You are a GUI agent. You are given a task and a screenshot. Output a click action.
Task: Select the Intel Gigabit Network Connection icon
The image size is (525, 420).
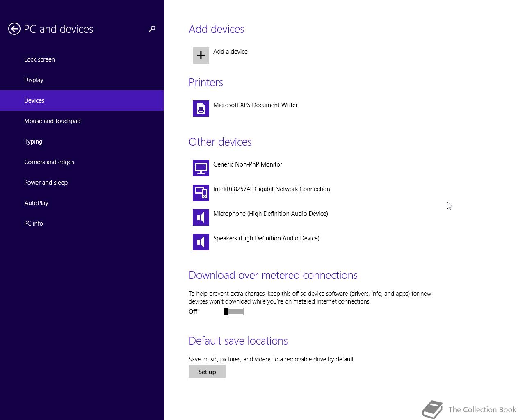201,193
